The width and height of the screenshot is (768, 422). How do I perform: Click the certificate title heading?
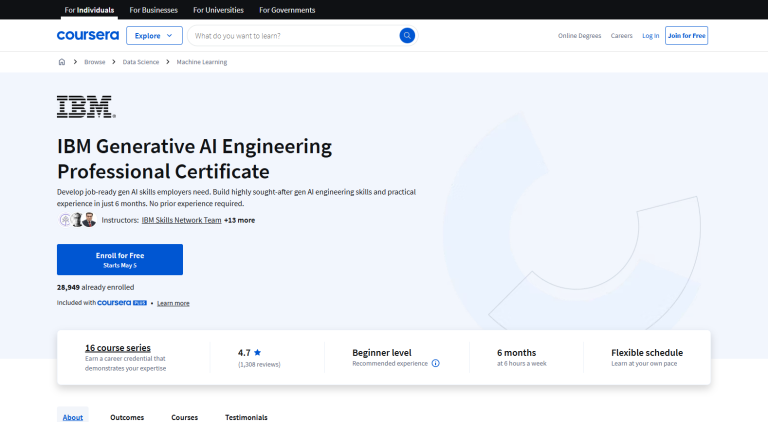point(194,159)
